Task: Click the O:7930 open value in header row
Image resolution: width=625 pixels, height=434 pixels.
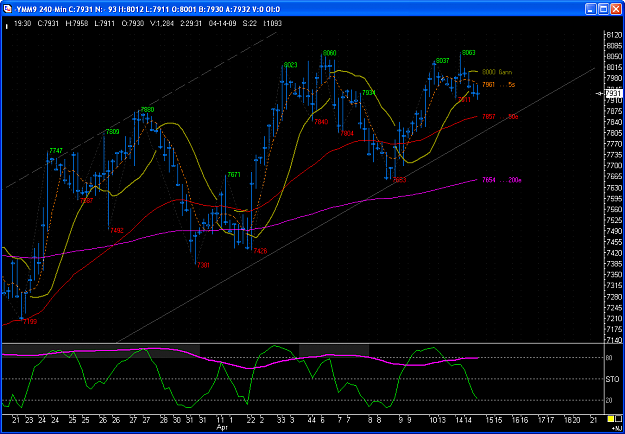Action: (132, 24)
